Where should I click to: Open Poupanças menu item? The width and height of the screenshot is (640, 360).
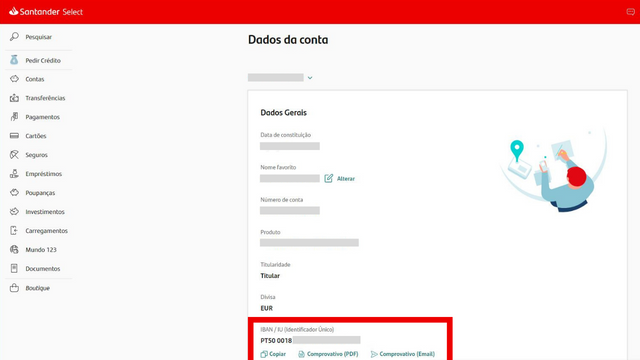pyautogui.click(x=39, y=193)
